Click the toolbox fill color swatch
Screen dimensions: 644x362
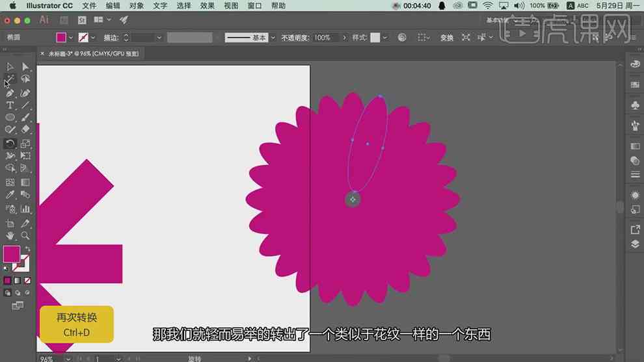[x=12, y=254]
